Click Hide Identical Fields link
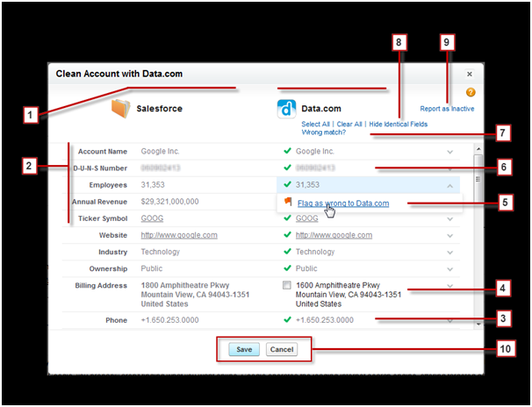 pyautogui.click(x=399, y=124)
